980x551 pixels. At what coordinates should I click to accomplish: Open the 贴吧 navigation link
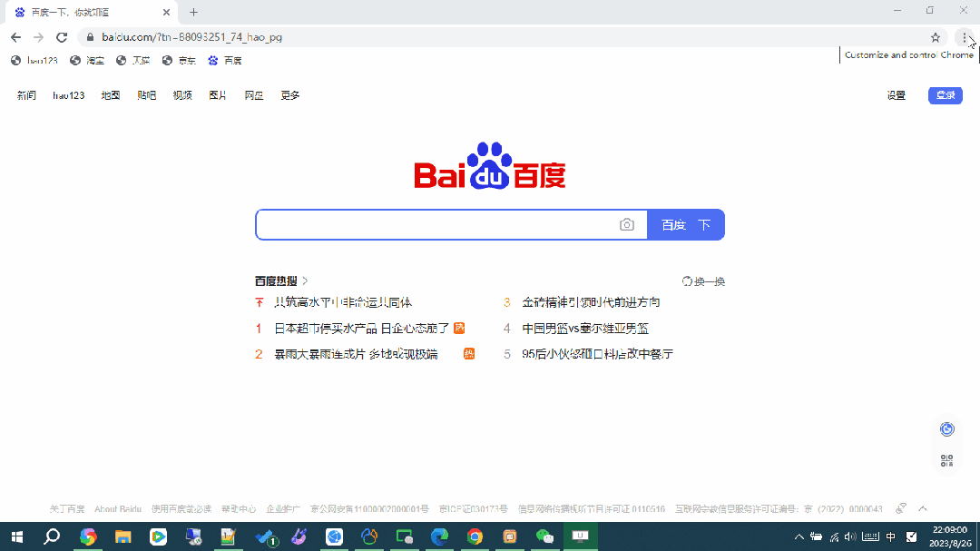[x=146, y=95]
